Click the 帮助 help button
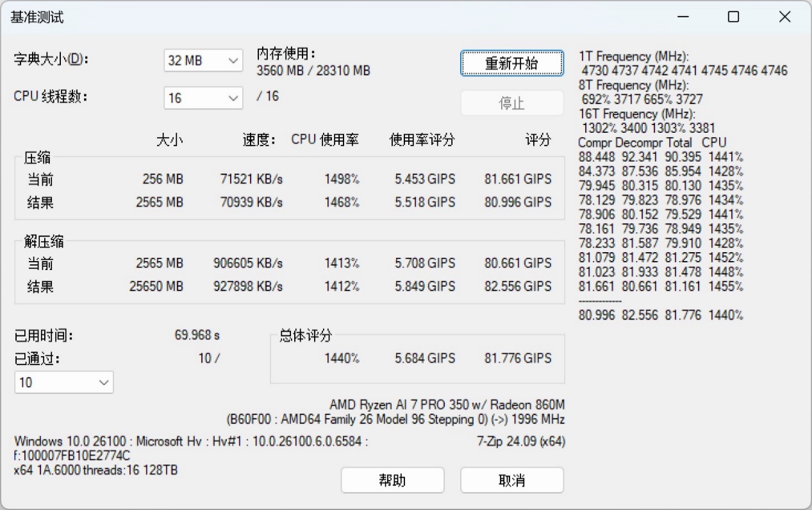 point(392,480)
